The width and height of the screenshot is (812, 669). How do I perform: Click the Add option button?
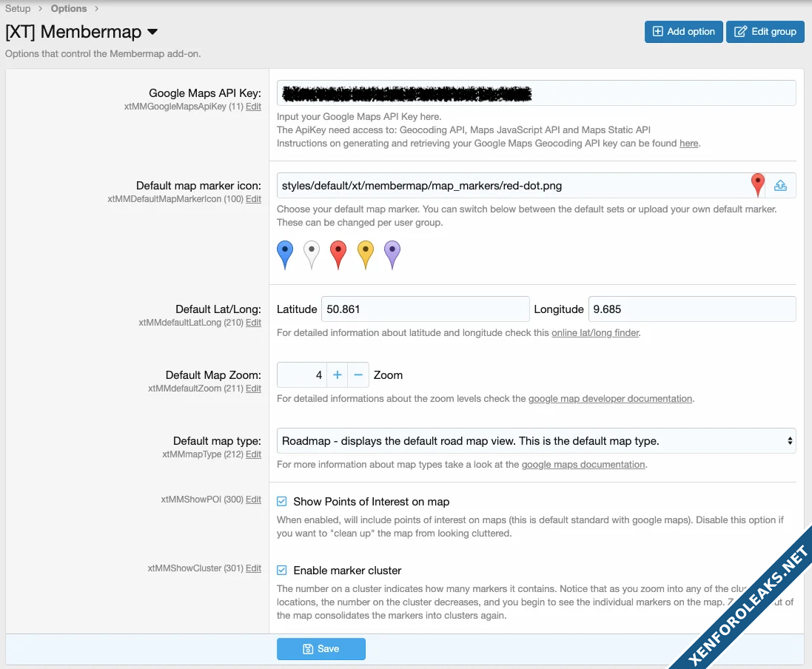pos(683,32)
